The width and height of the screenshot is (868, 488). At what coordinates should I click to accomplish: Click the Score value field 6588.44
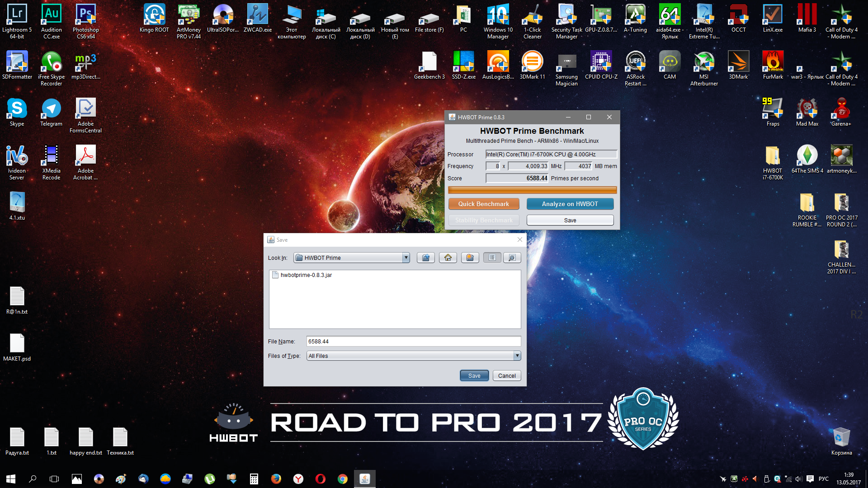517,178
